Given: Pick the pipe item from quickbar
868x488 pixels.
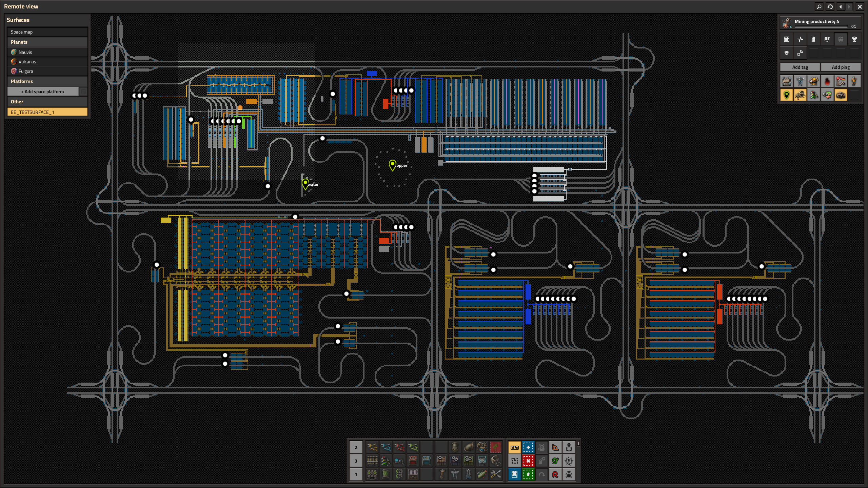Looking at the screenshot, I should [x=455, y=447].
